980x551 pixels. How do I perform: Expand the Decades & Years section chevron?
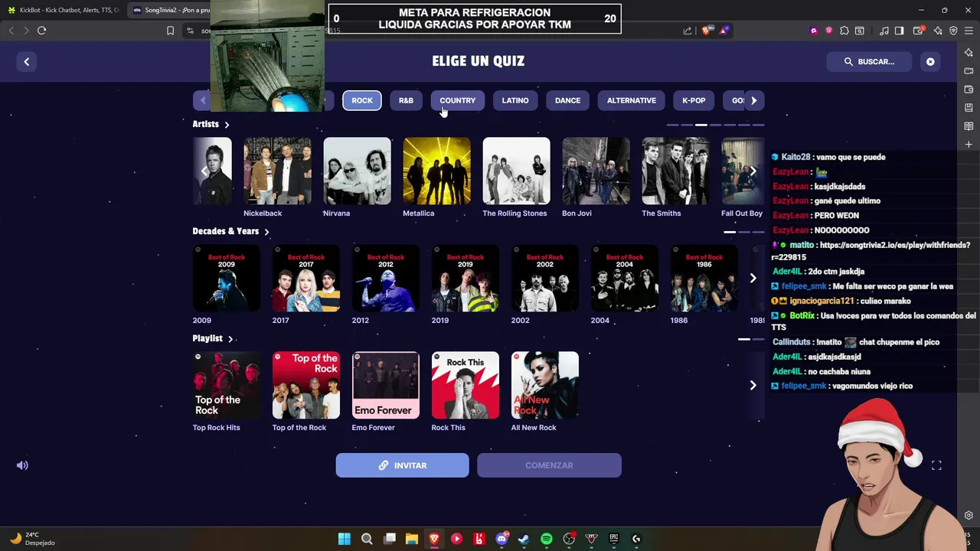click(266, 231)
